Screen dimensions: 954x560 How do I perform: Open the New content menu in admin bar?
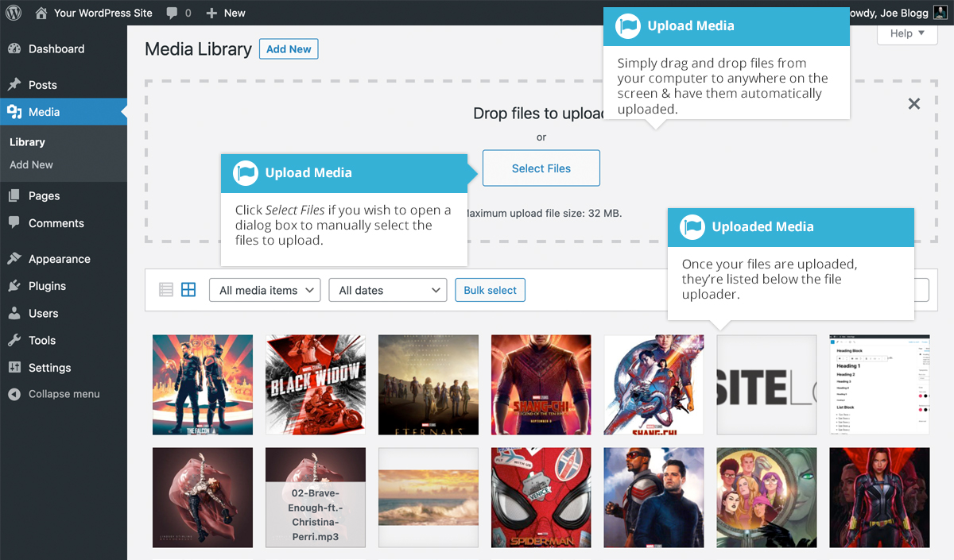tap(226, 13)
